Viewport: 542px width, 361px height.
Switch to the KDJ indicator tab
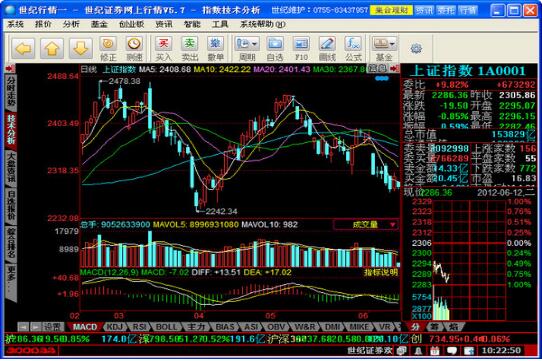click(114, 327)
